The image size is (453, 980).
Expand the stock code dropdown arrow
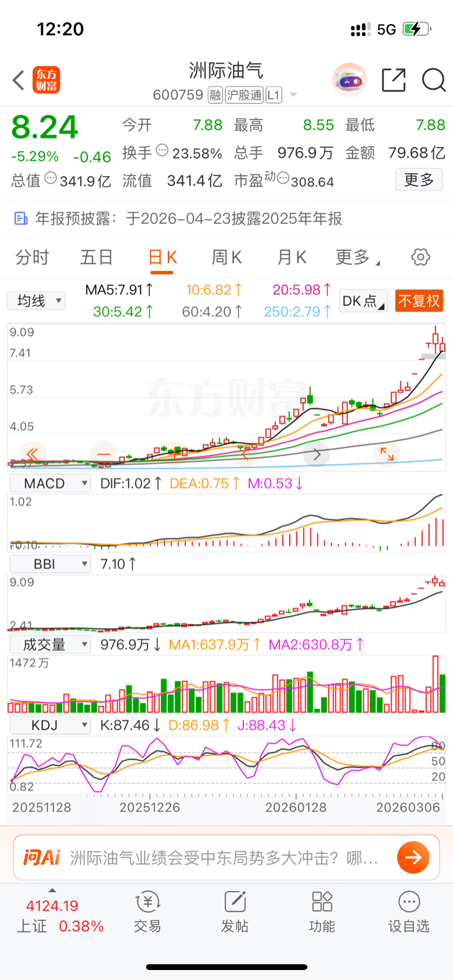pyautogui.click(x=293, y=95)
